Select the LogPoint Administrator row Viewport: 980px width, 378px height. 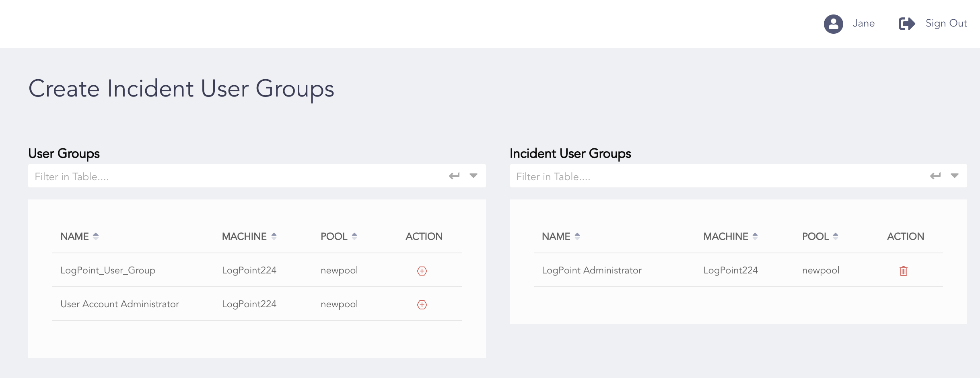[x=592, y=271]
